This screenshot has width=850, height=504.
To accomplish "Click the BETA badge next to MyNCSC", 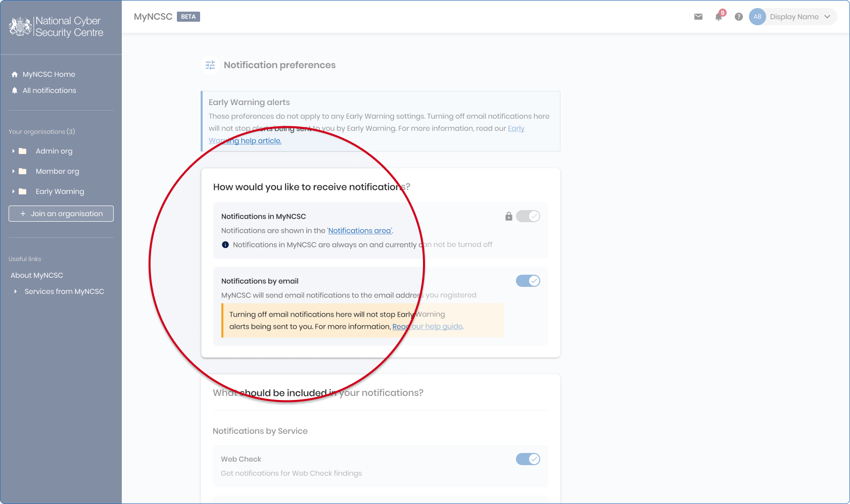I will click(x=188, y=17).
